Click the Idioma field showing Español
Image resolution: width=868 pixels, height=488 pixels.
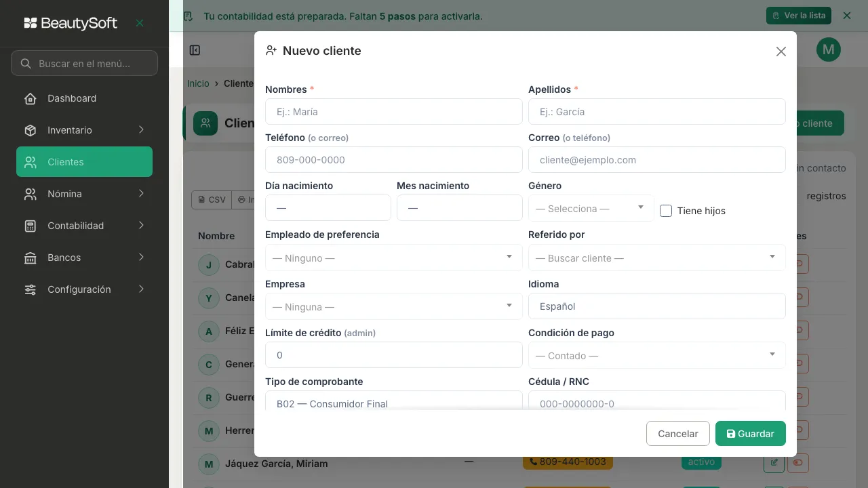656,306
